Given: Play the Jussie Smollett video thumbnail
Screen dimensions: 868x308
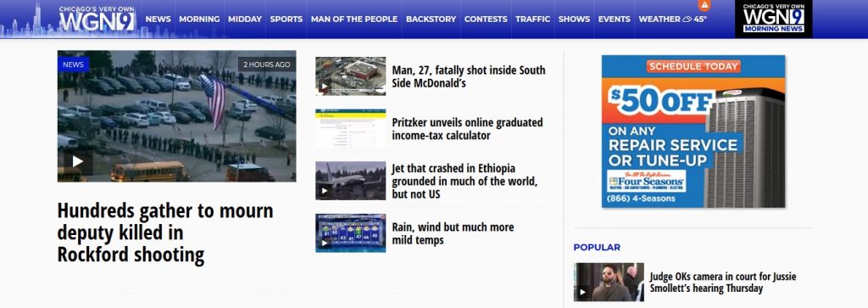Looking at the screenshot, I should pos(582,292).
